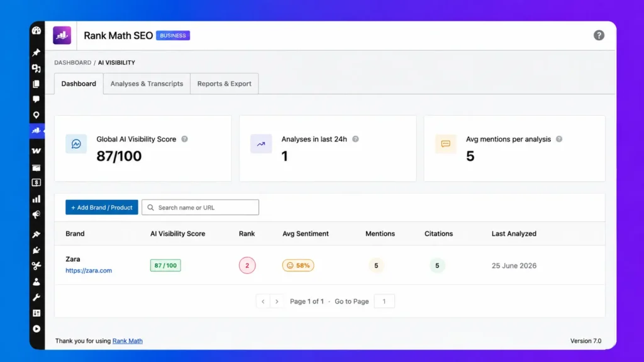Open the https://zara.com link
The width and height of the screenshot is (644, 362).
(89, 270)
